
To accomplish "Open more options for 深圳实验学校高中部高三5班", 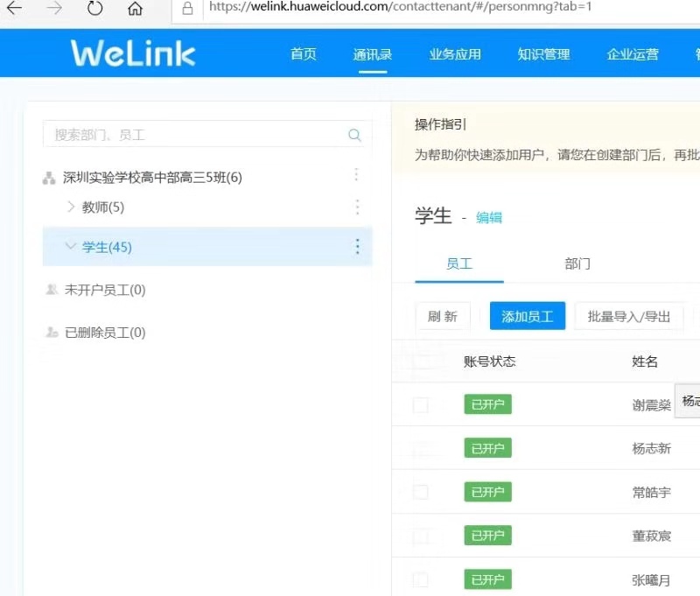I will coord(356,174).
